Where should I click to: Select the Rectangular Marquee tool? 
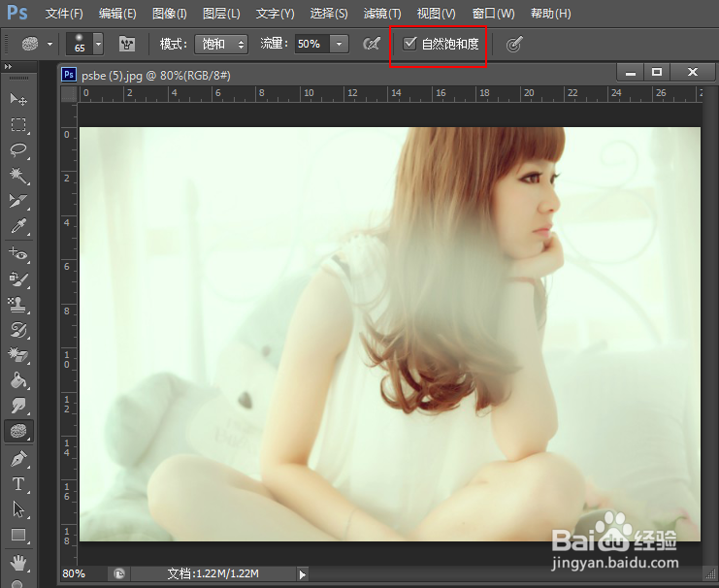18,125
